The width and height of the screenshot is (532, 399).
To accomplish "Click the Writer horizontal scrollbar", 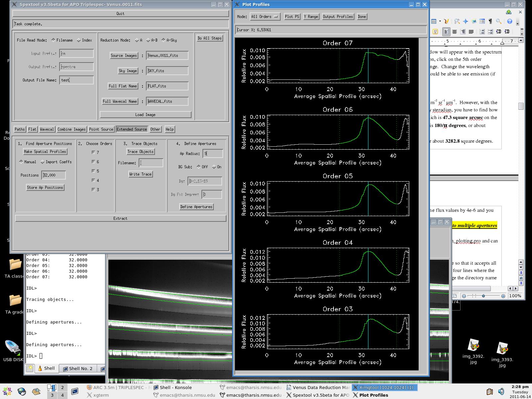I will click(x=471, y=288).
